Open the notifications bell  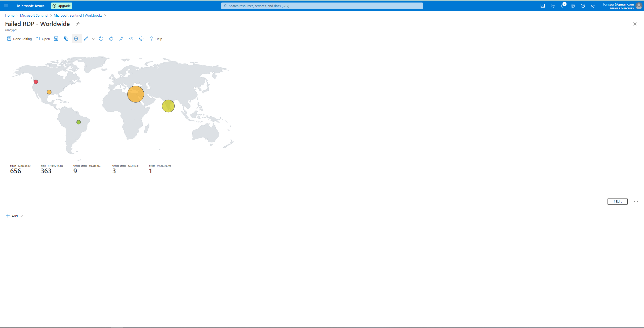[x=563, y=6]
